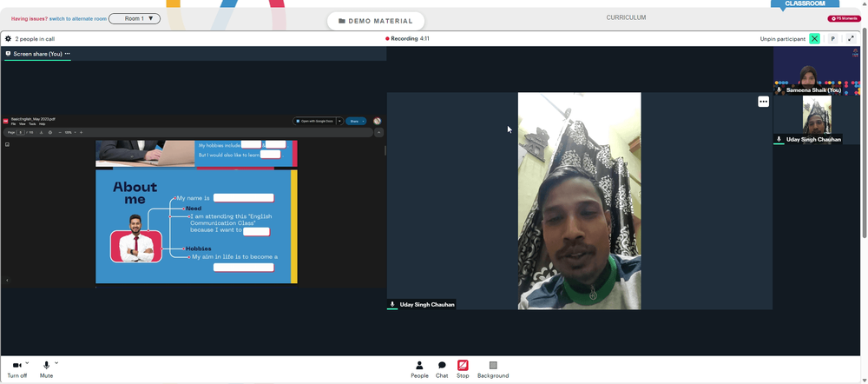Image resolution: width=868 pixels, height=384 pixels.
Task: Stop screen sharing
Action: (463, 369)
